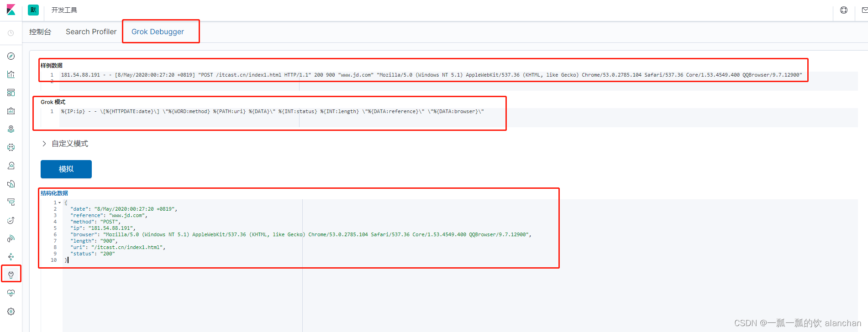Open Management gear icon in sidebar
868x332 pixels.
11,311
